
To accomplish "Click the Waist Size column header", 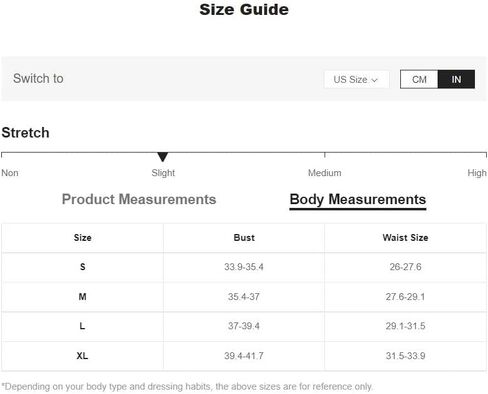I will [x=405, y=238].
